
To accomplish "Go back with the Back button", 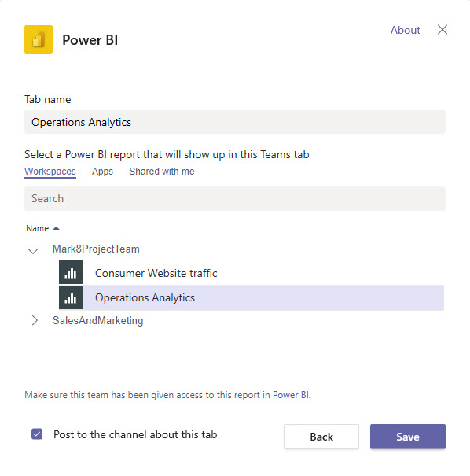I will point(321,437).
